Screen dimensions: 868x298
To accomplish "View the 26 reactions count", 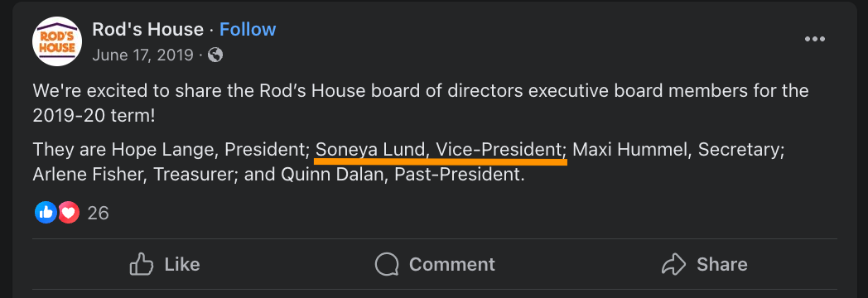I will [x=98, y=213].
